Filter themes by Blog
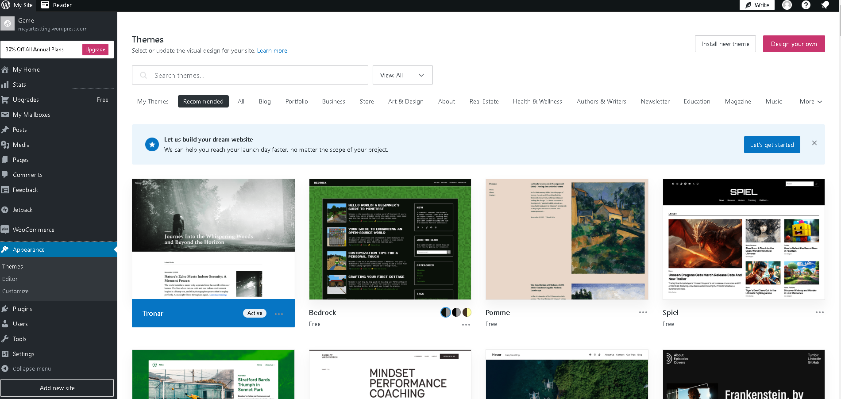This screenshot has height=399, width=841. point(264,101)
